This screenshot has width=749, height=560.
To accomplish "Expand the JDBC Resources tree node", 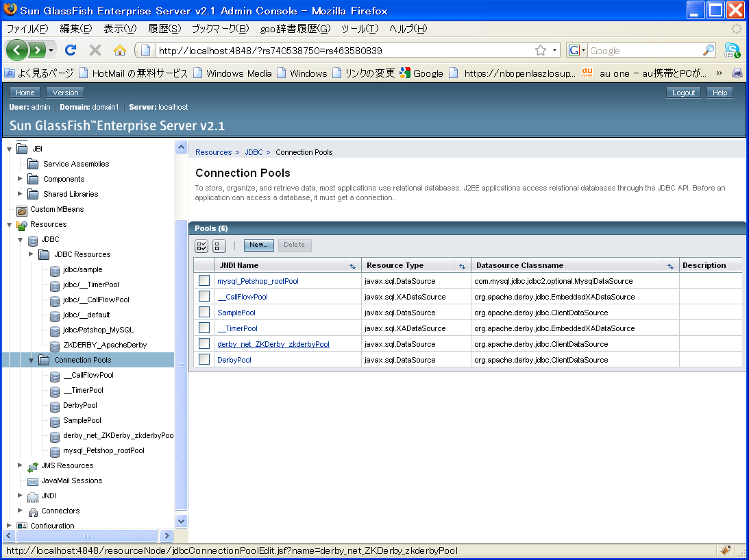I will click(x=31, y=254).
